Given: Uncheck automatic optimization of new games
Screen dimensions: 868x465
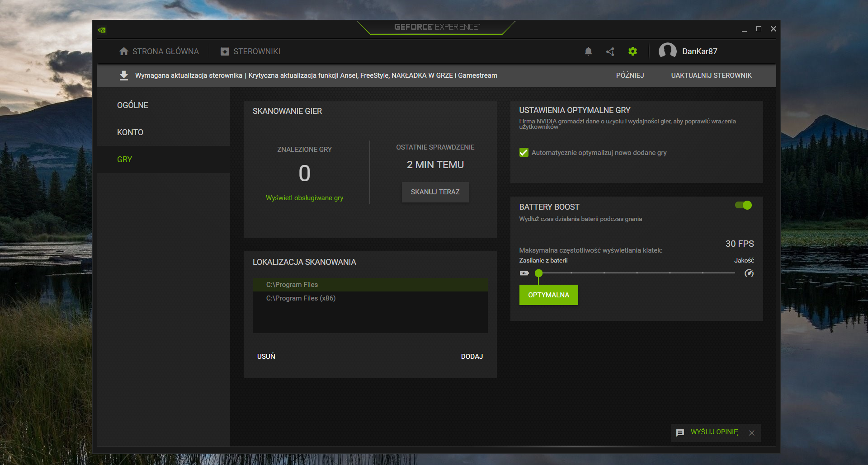Looking at the screenshot, I should coord(524,153).
